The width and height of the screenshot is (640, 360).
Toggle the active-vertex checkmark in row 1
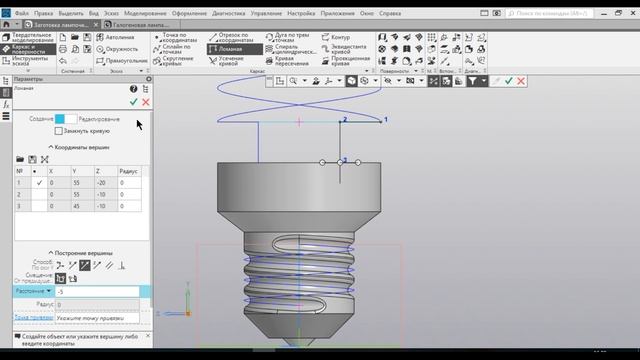pos(39,183)
